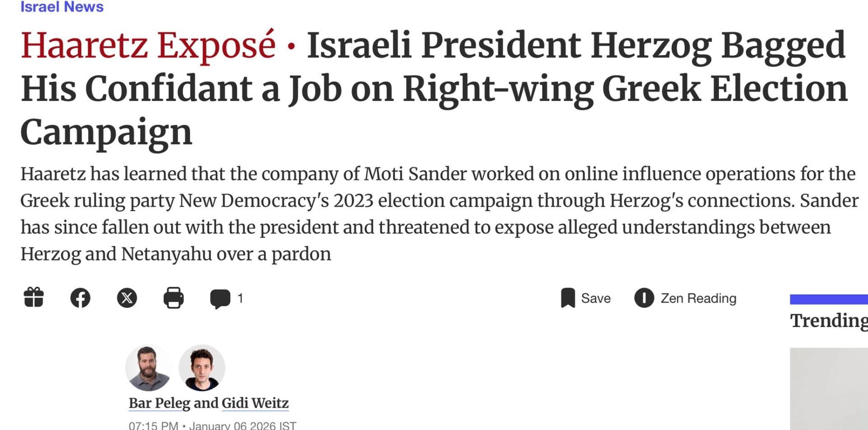Image resolution: width=868 pixels, height=430 pixels.
Task: Enable Zen Reading mode text toggle
Action: 698,298
